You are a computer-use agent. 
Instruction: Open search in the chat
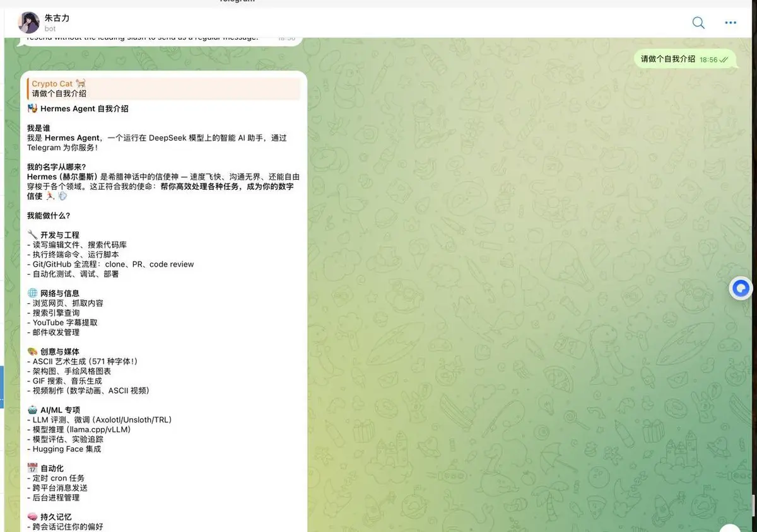pos(698,23)
